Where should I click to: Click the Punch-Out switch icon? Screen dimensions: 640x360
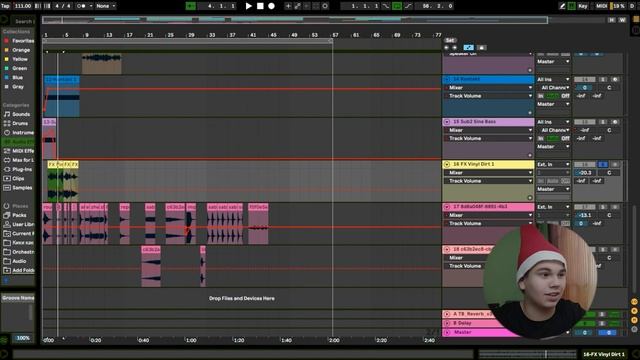(x=408, y=6)
